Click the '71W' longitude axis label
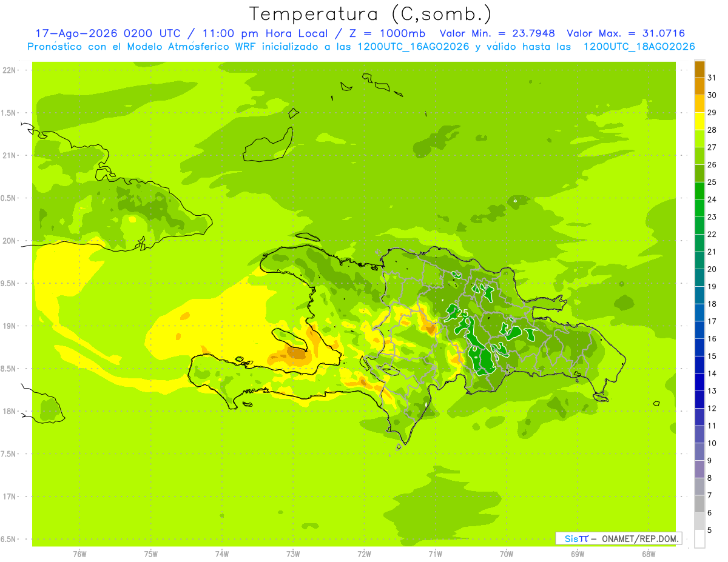 point(436,554)
